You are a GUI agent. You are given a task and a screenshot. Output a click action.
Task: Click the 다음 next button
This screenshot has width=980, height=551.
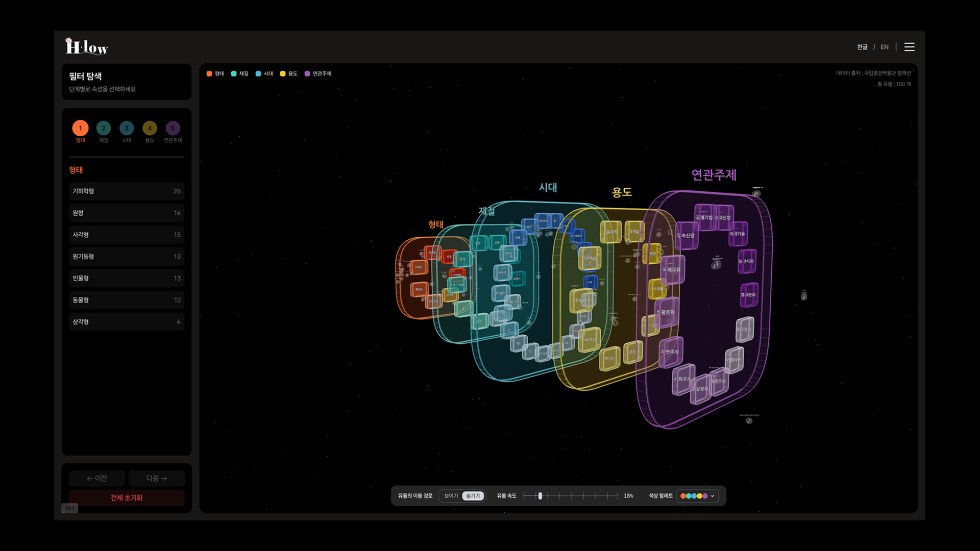pyautogui.click(x=156, y=478)
